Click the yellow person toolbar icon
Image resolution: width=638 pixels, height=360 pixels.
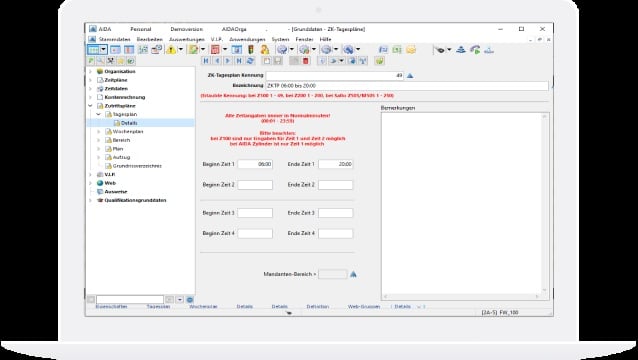point(265,50)
